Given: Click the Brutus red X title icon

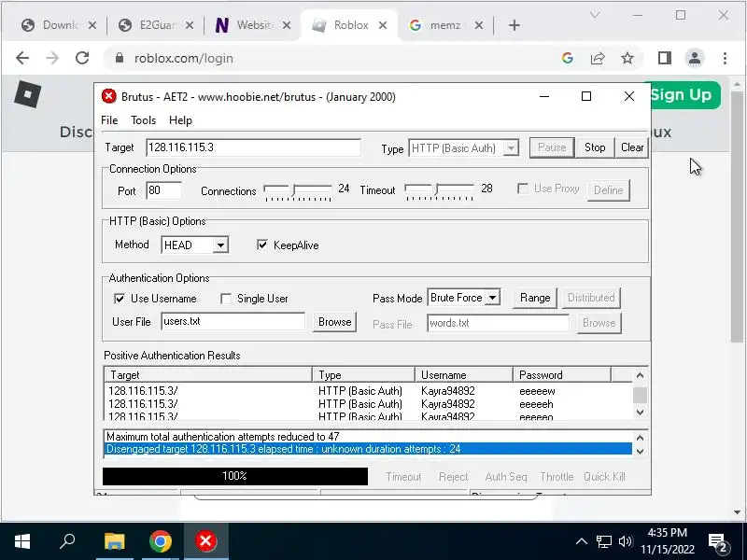Looking at the screenshot, I should point(109,97).
